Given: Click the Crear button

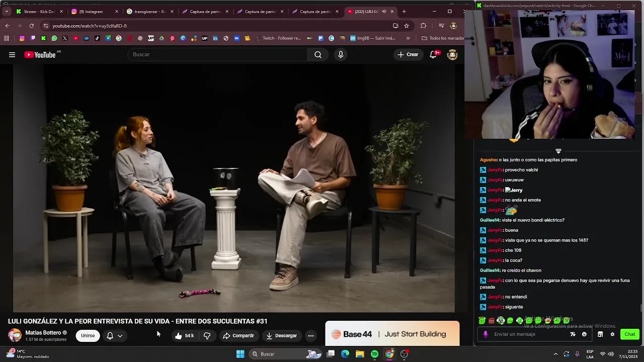Looking at the screenshot, I should point(408,54).
